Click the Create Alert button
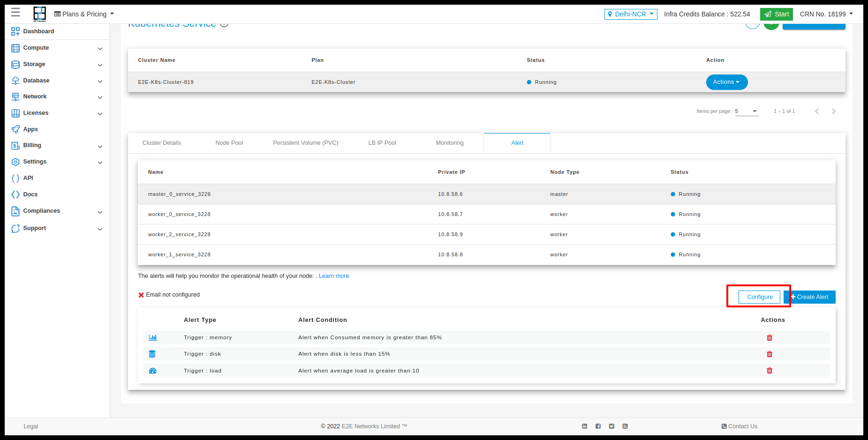The height and width of the screenshot is (440, 868). tap(810, 297)
